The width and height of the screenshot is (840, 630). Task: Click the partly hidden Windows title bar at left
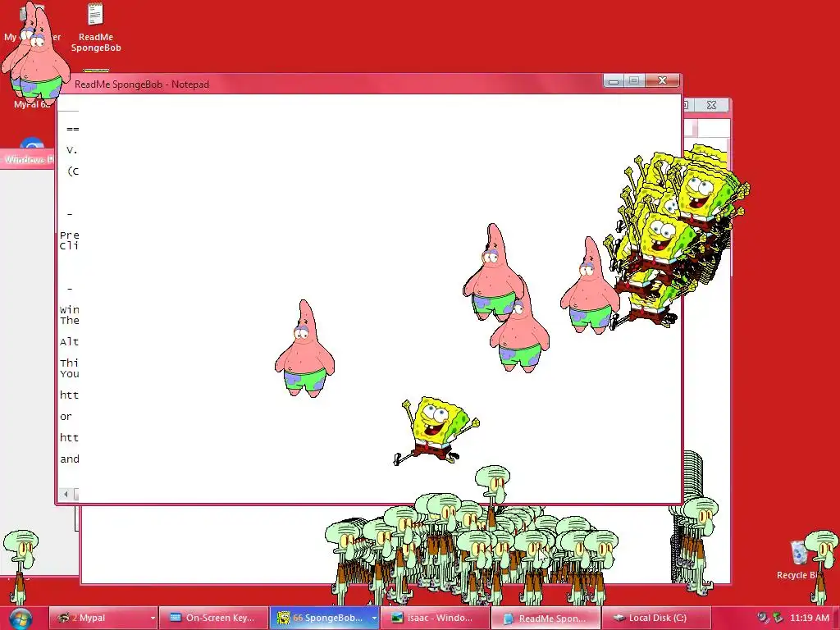tap(27, 160)
